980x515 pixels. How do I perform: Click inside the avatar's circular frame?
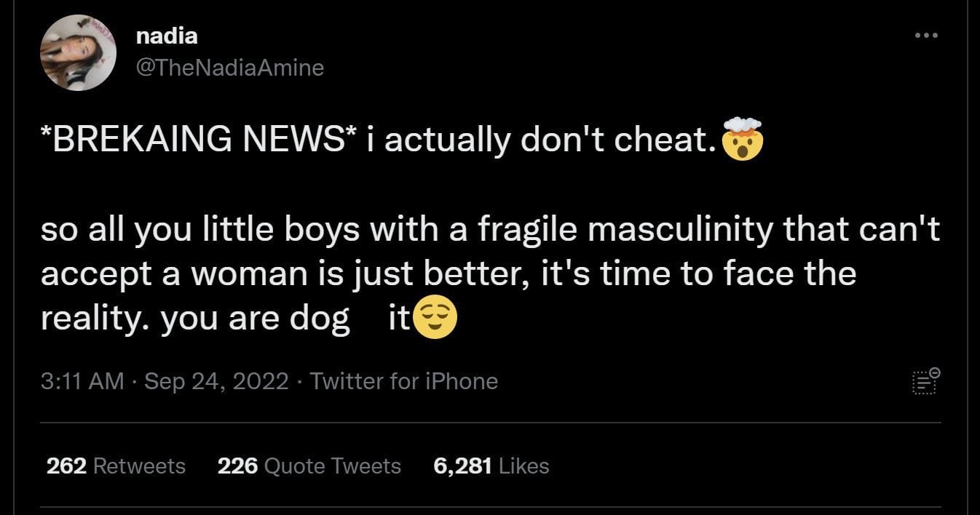tap(79, 52)
